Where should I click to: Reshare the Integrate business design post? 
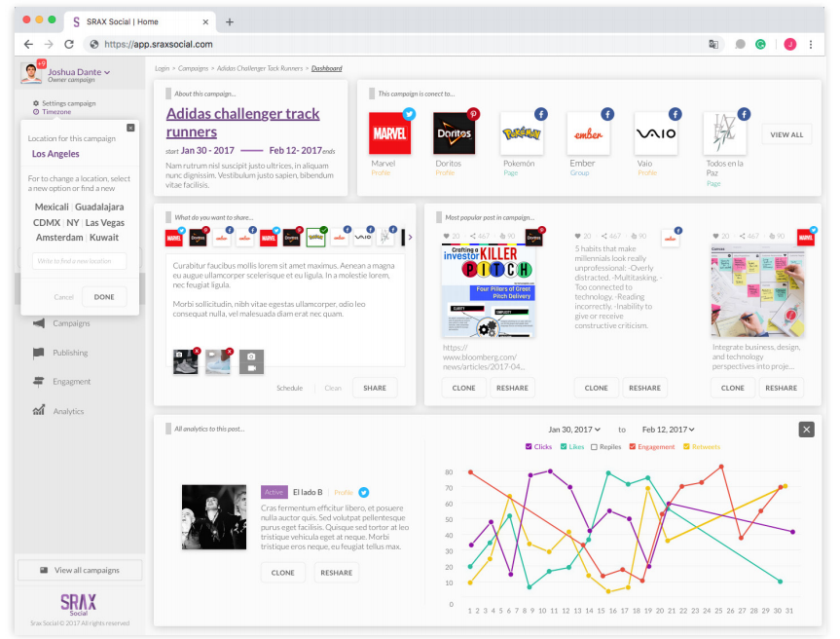click(x=781, y=388)
